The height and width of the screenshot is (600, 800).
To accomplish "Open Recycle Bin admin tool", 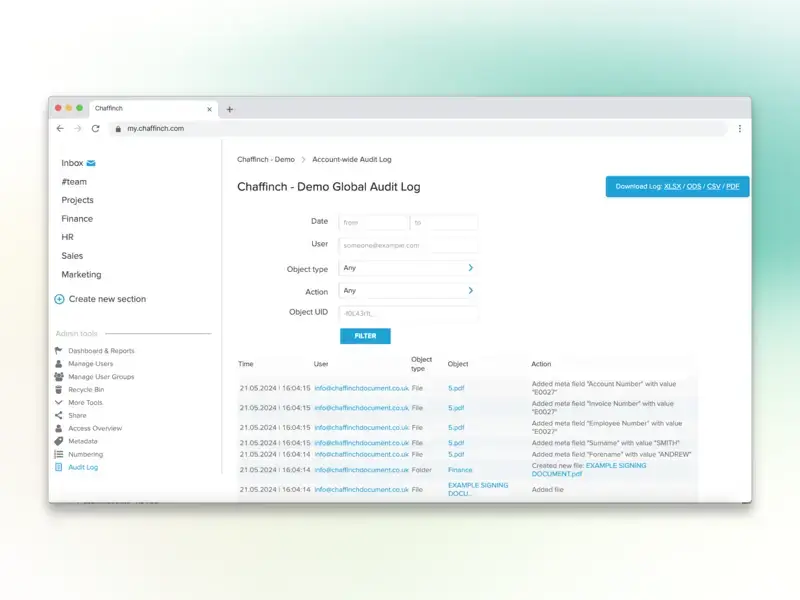I will [86, 390].
